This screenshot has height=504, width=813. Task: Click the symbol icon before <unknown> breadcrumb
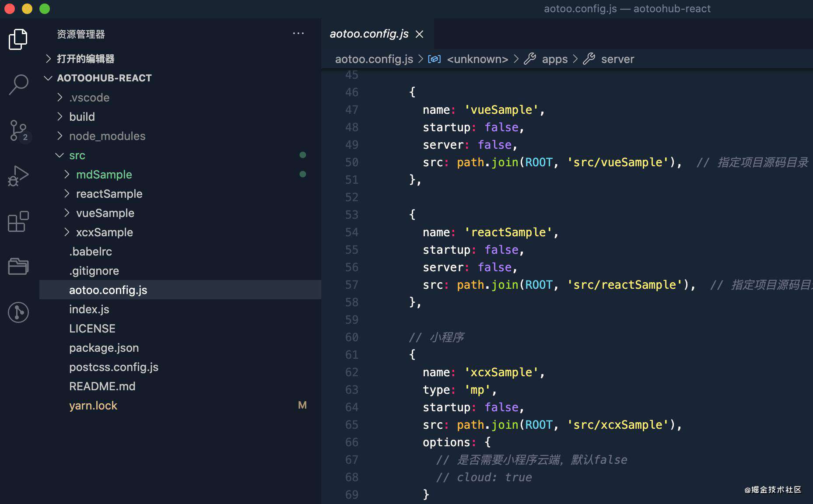pos(434,59)
